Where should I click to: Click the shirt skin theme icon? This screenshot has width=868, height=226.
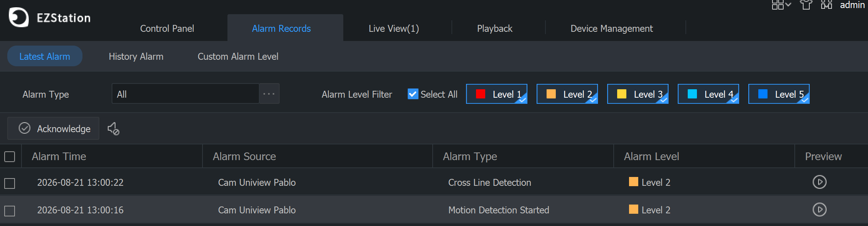tap(806, 5)
